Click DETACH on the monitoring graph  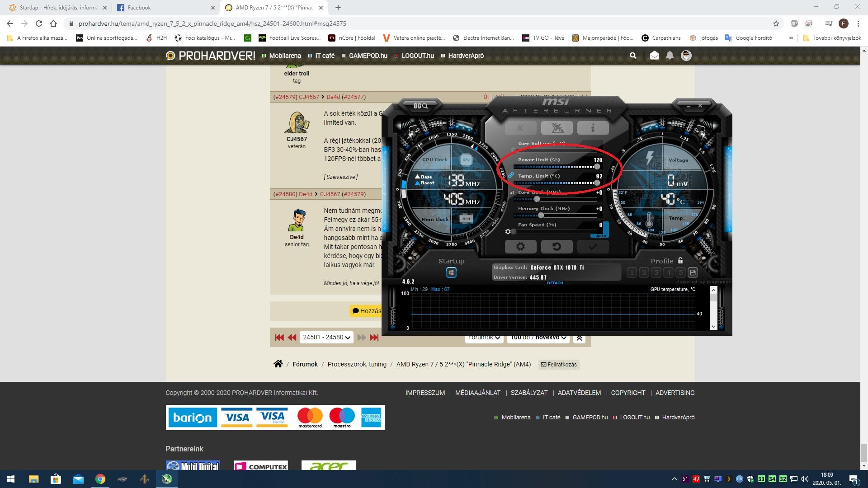(555, 283)
